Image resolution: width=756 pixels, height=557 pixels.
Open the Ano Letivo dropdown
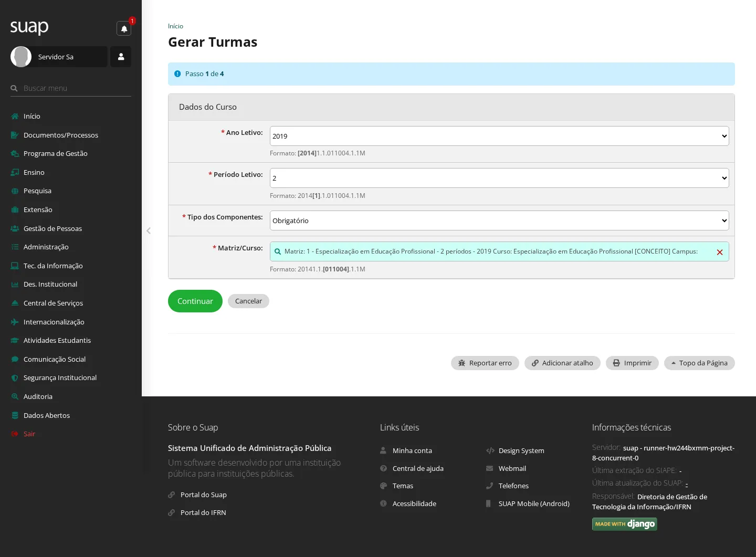coord(499,136)
